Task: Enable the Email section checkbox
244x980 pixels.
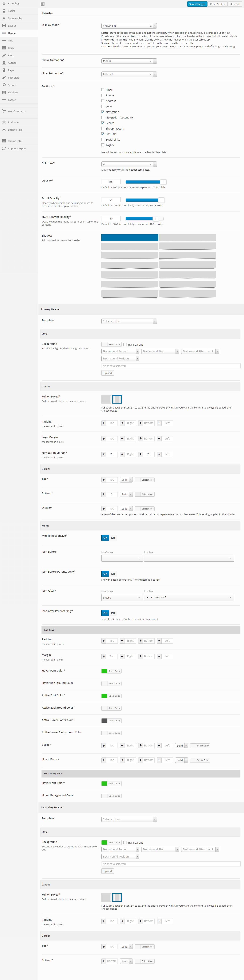Action: tap(103, 90)
